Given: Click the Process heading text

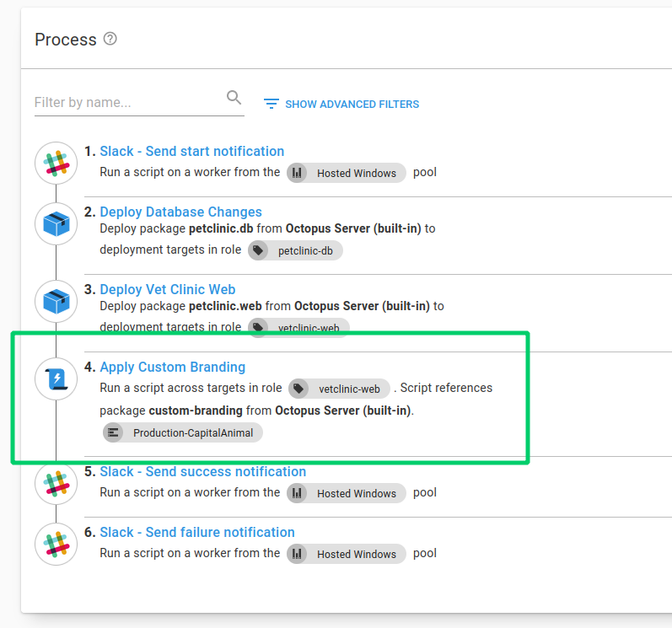Looking at the screenshot, I should (x=66, y=40).
